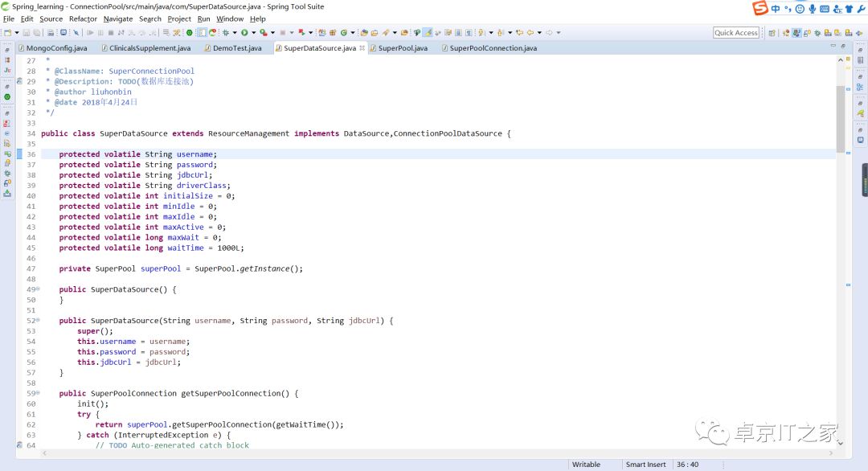The height and width of the screenshot is (471, 868).
Task: Collapse getSuperPoolConnection method at line 59
Action: pyautogui.click(x=38, y=393)
